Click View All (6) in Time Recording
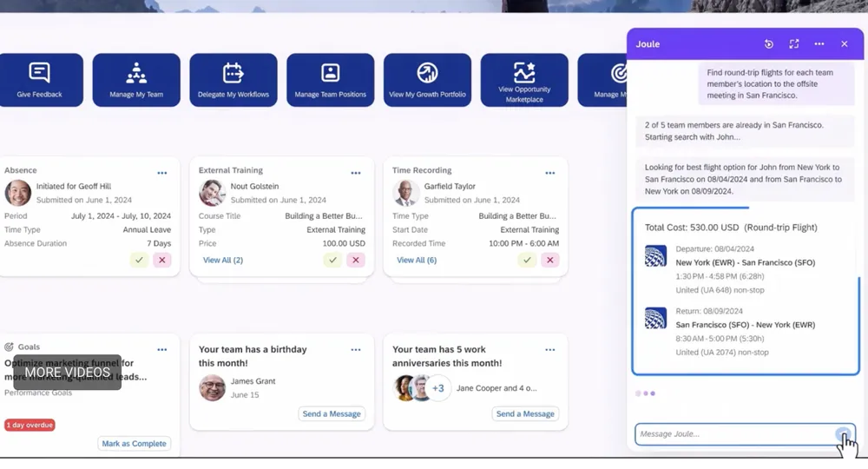 (x=417, y=260)
